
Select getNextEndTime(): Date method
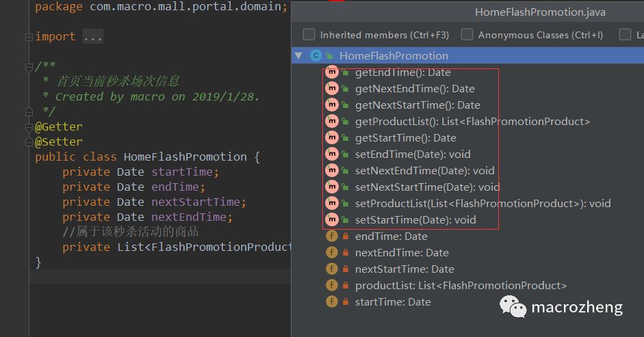click(415, 89)
